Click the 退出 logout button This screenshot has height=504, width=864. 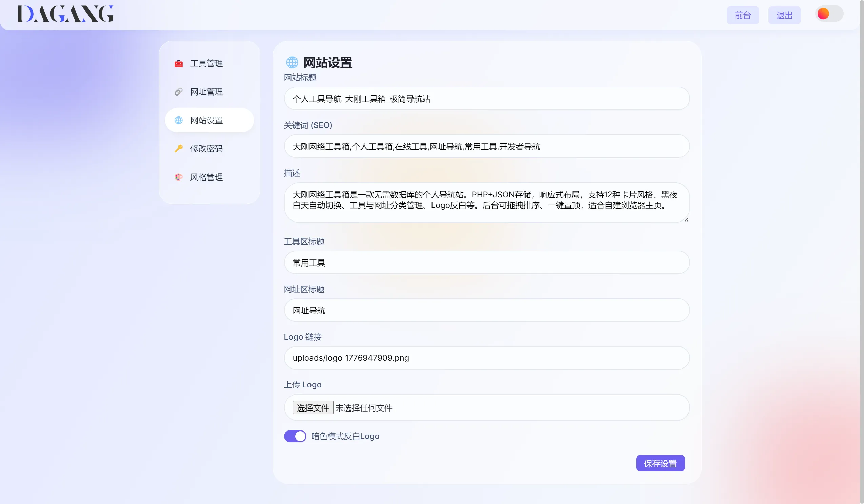click(x=784, y=15)
